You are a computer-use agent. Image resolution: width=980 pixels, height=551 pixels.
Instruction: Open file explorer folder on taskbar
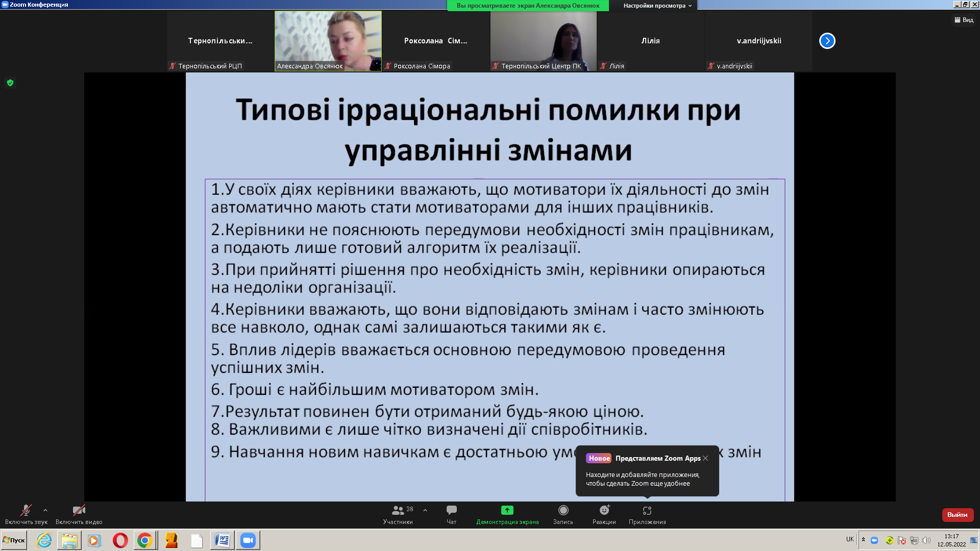pos(69,540)
